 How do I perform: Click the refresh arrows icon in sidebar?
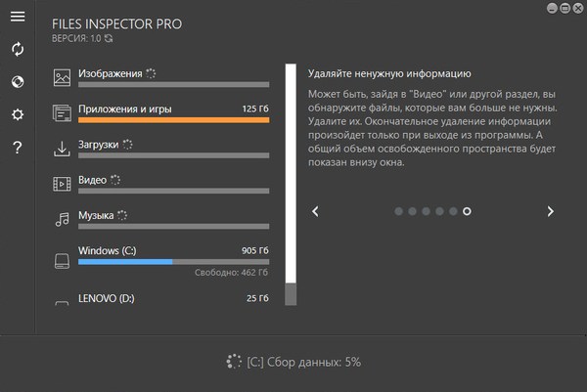point(17,49)
